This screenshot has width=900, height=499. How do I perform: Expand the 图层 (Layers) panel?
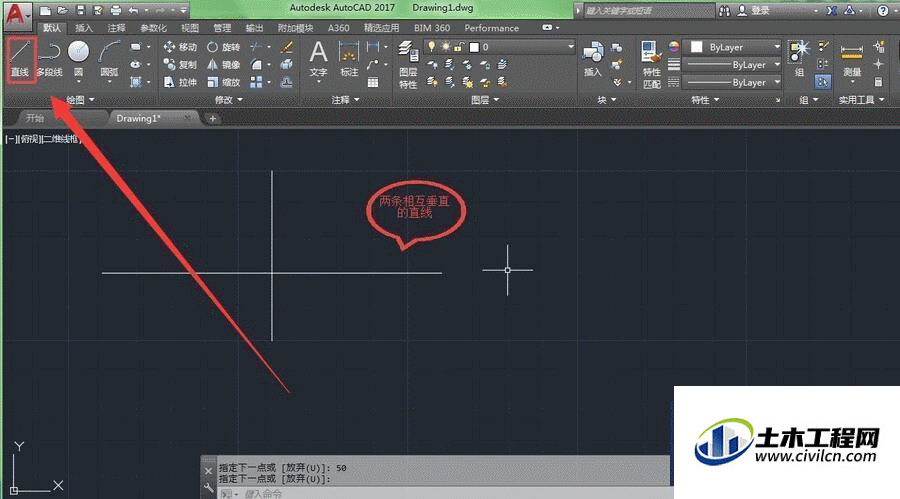[485, 100]
